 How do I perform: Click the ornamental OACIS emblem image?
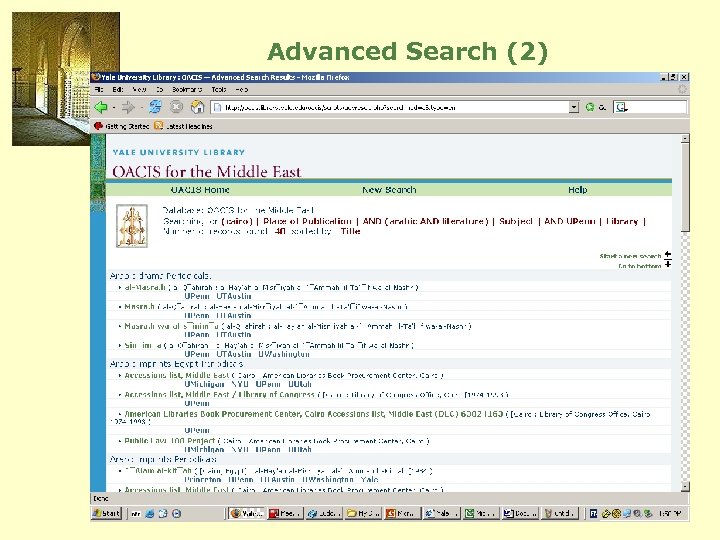tap(132, 226)
